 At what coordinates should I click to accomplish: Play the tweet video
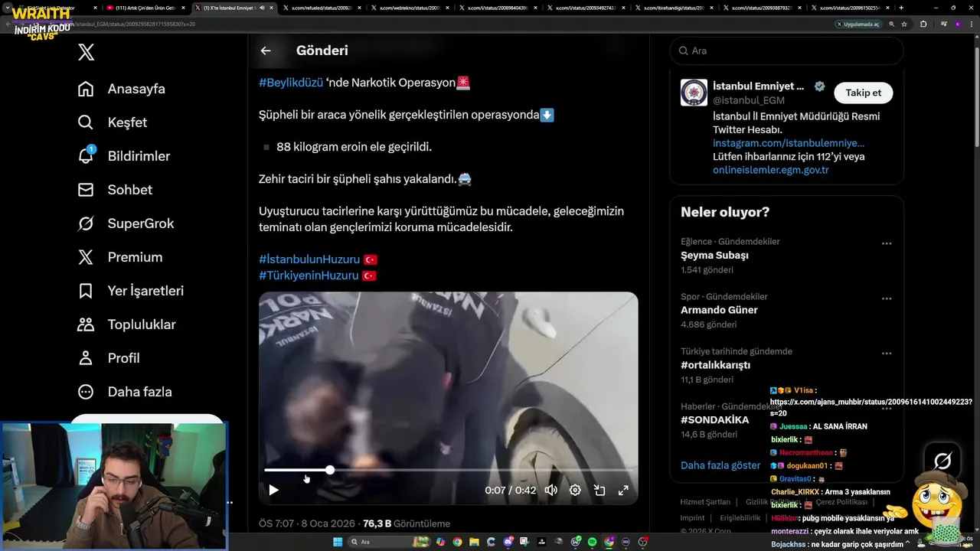click(x=273, y=490)
